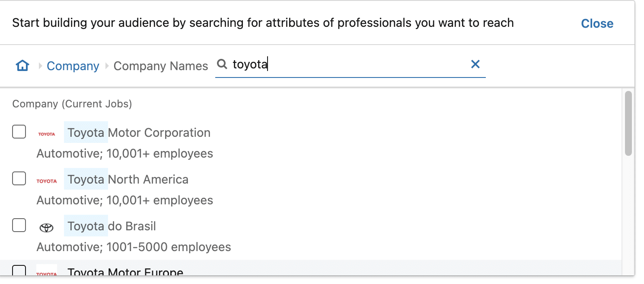Check the Toyota North America checkbox

tap(19, 178)
